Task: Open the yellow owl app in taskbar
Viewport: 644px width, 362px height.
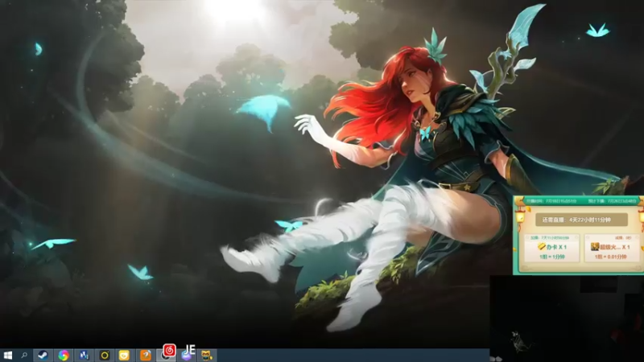Action: [207, 356]
